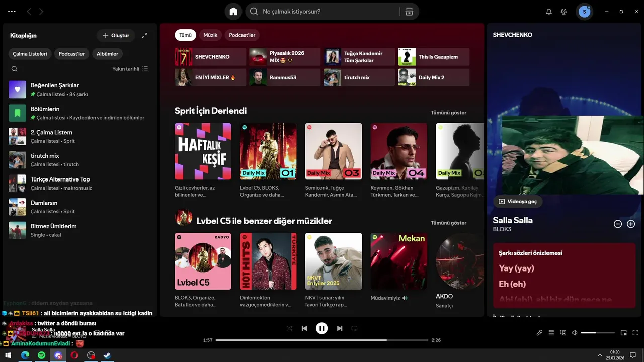Open the mini player
Viewport: 644px width, 362px height.
pos(624,333)
